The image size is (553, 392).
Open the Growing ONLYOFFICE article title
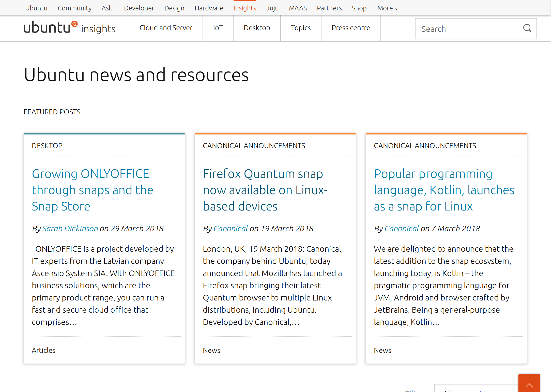[x=93, y=190]
